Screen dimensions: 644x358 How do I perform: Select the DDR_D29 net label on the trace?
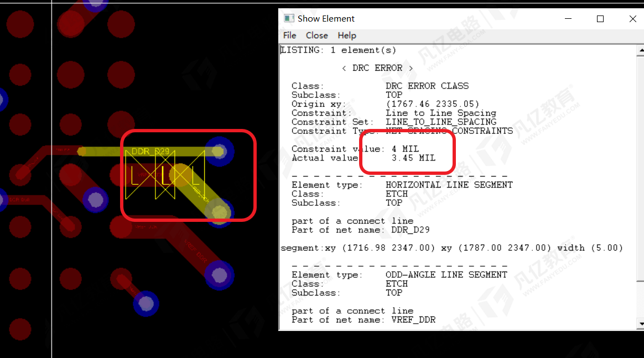point(150,151)
